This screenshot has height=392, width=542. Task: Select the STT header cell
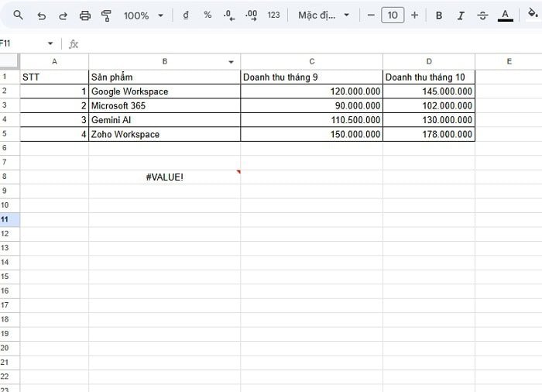(54, 77)
